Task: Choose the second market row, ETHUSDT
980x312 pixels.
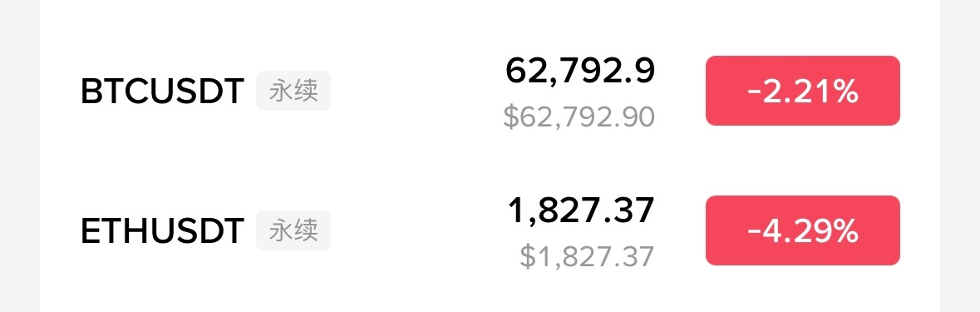Action: (x=490, y=231)
